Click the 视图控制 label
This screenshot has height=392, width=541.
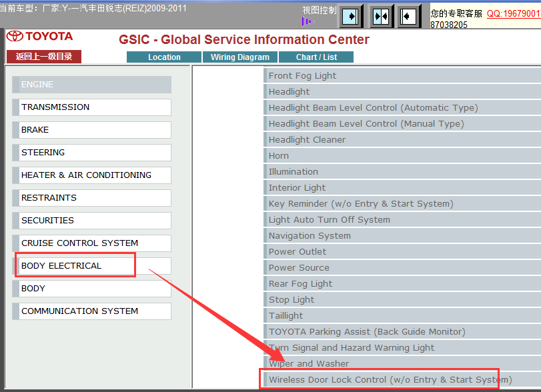click(319, 11)
